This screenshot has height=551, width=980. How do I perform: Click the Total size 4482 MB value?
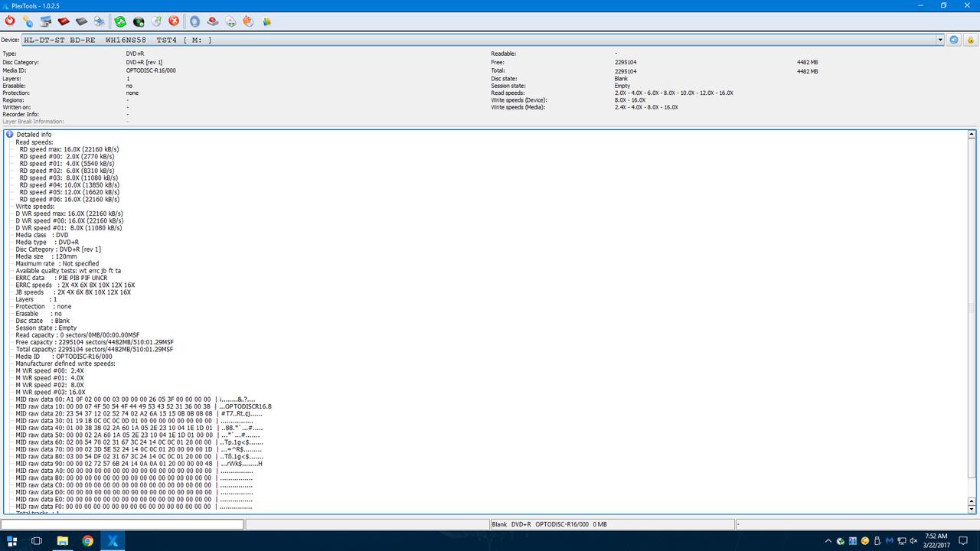point(807,71)
